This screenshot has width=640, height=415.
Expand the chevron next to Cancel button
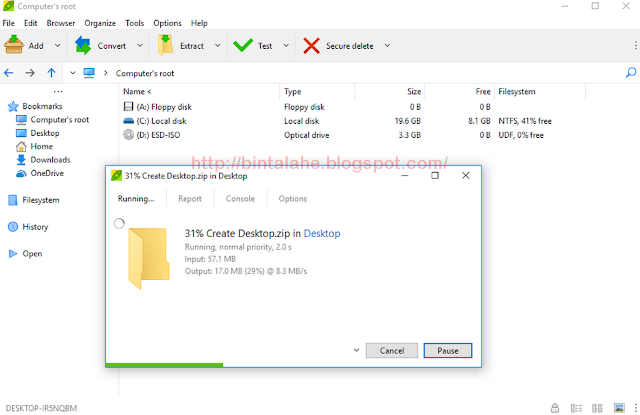pyautogui.click(x=356, y=350)
